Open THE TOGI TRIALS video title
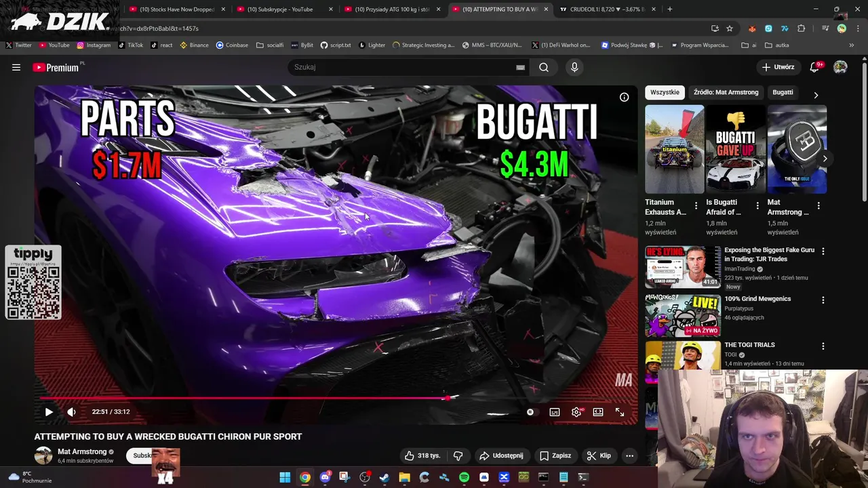Image resolution: width=868 pixels, height=488 pixels. (749, 345)
